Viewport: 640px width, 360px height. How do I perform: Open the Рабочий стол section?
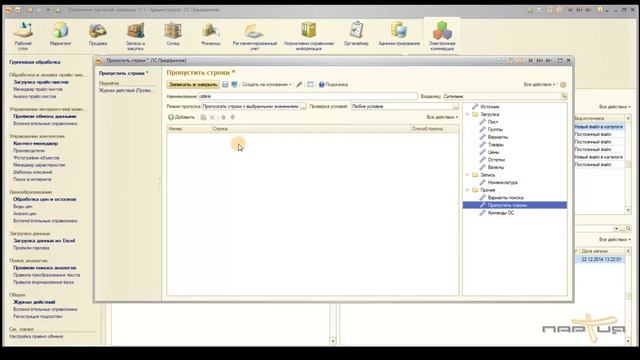23,36
